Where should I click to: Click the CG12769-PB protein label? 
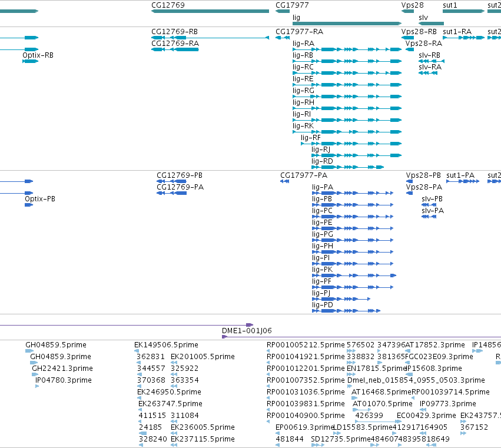coord(180,175)
